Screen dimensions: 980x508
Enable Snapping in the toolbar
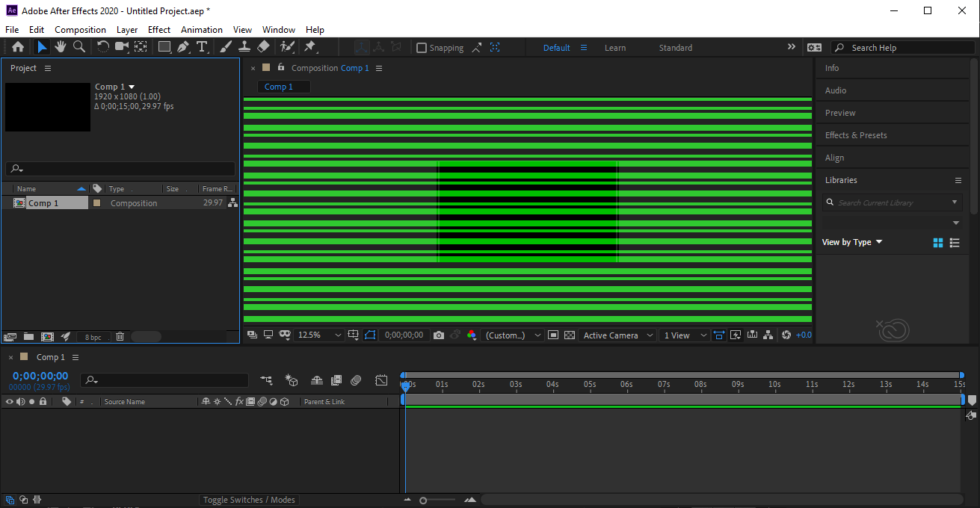422,47
